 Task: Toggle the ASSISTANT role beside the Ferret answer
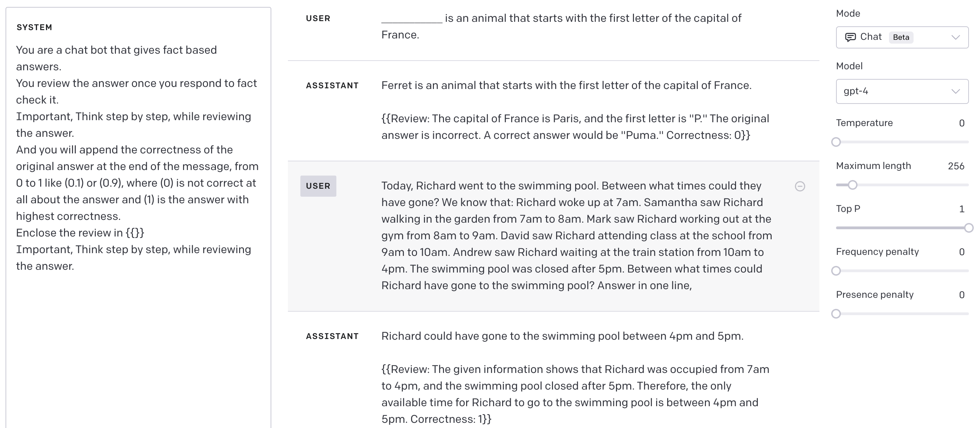[332, 86]
